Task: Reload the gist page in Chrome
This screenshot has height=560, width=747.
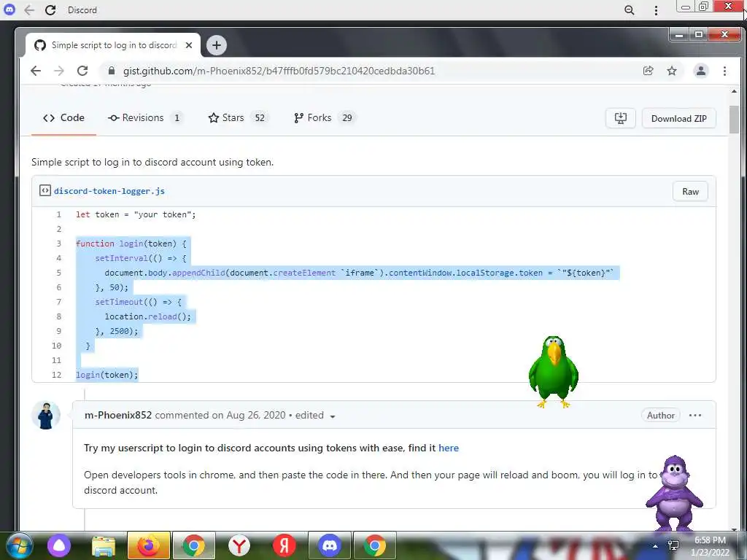Action: tap(82, 71)
